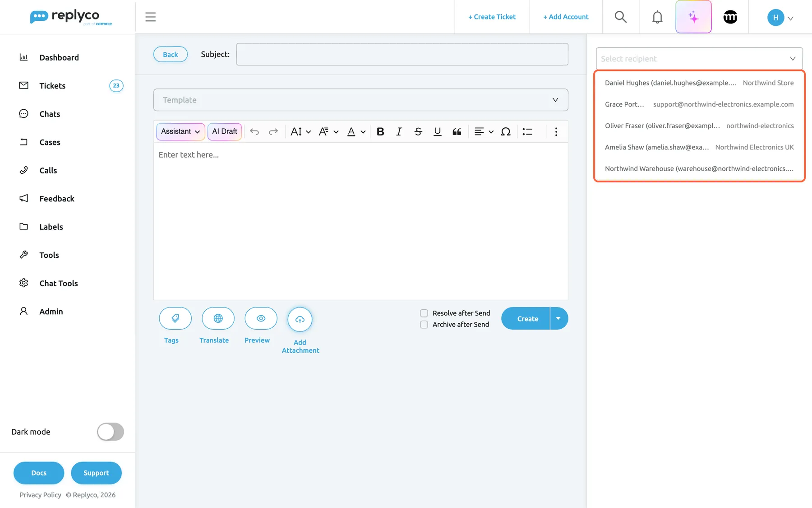Go to Dashboard in sidebar
812x508 pixels.
click(59, 57)
